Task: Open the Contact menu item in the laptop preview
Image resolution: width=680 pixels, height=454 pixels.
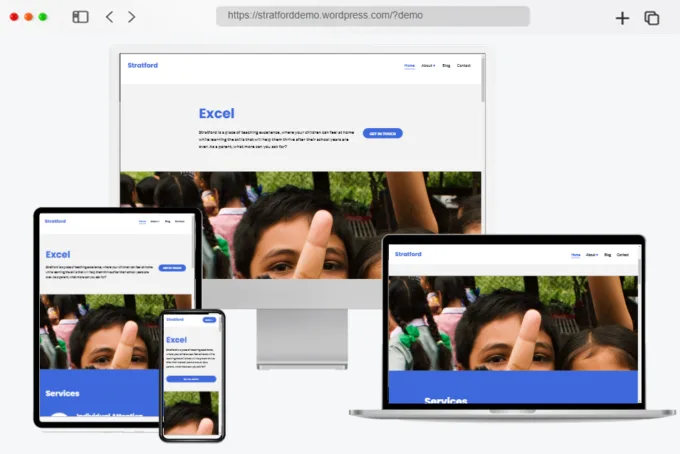Action: [623, 255]
